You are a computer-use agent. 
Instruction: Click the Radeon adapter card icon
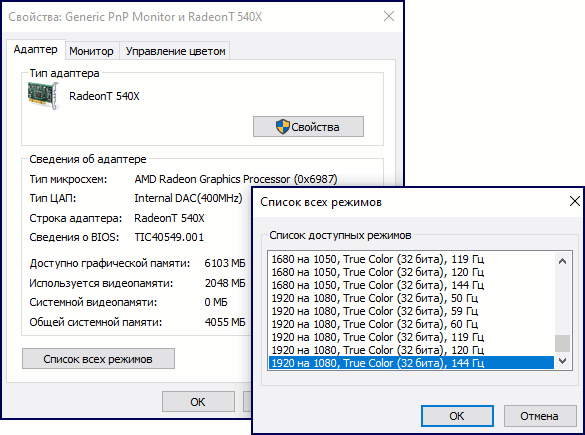click(x=44, y=96)
